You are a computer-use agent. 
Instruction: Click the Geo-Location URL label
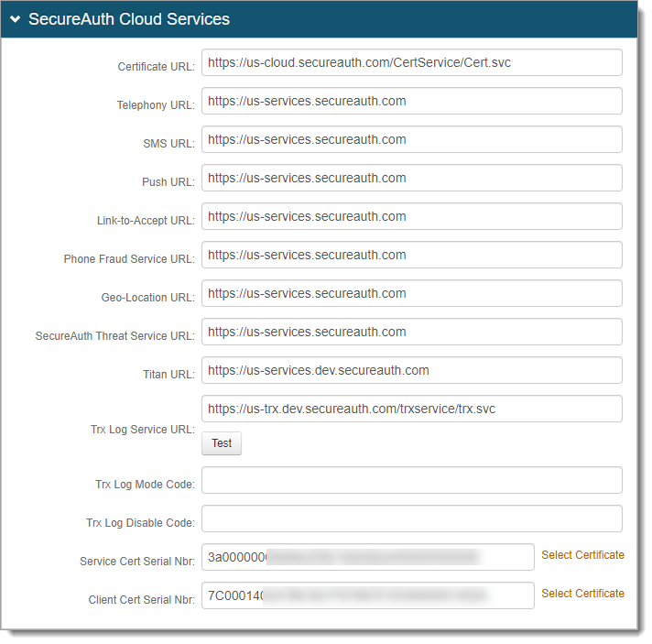click(148, 298)
